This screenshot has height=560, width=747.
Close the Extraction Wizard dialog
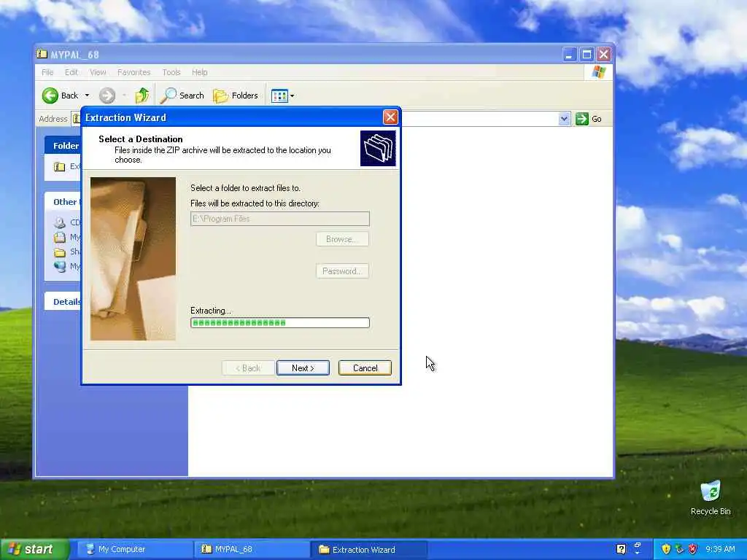pos(390,117)
